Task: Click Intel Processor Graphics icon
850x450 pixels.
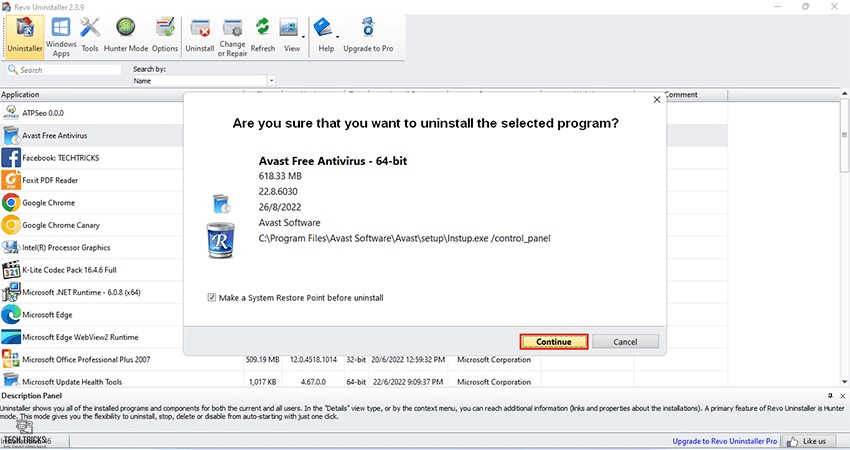Action: (11, 247)
